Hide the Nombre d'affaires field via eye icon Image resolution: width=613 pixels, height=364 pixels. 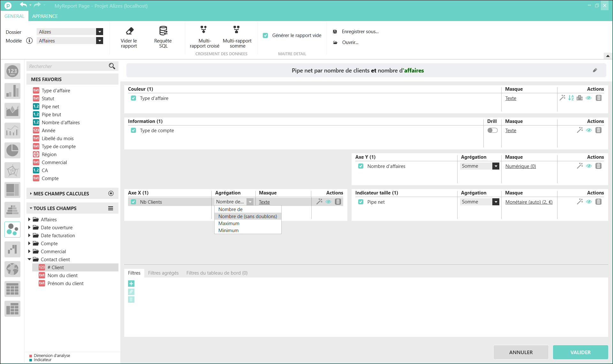click(x=589, y=166)
